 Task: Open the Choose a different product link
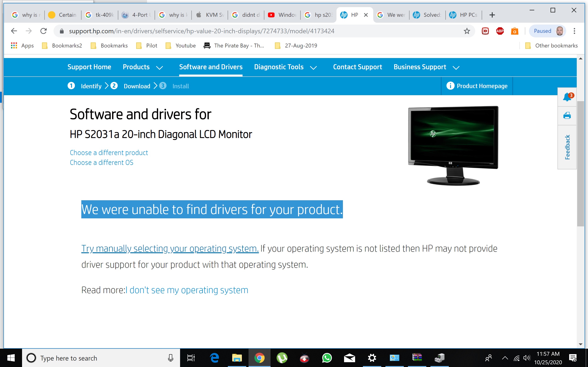coord(109,153)
